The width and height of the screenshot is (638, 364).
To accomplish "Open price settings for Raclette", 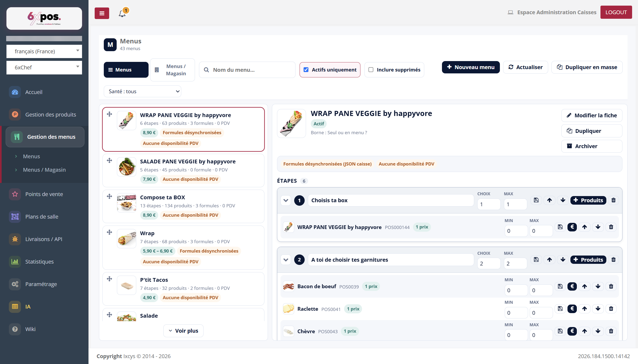I will coord(572,309).
